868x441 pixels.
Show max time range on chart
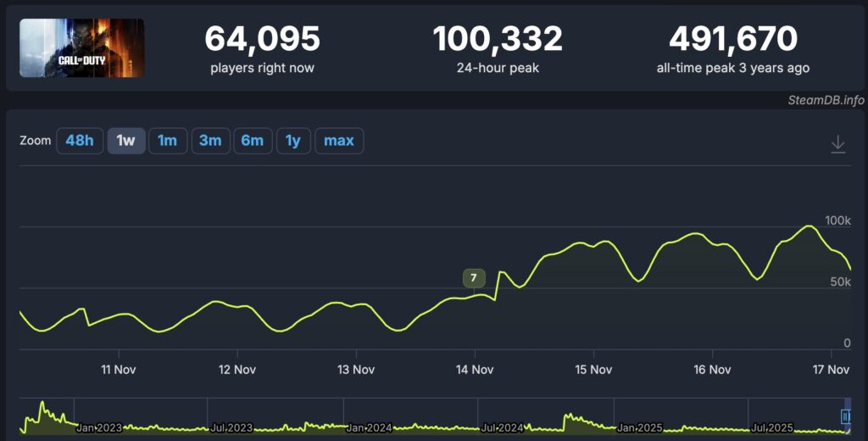coord(339,141)
